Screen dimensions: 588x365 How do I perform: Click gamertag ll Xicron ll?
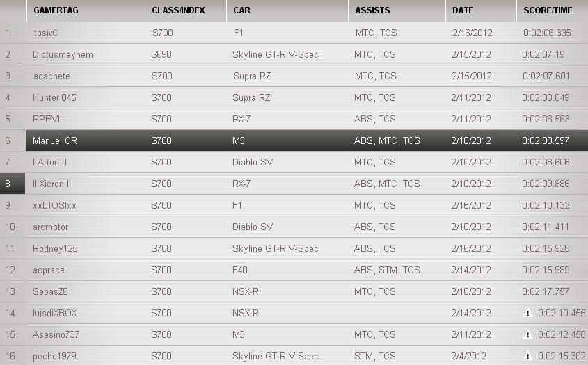52,184
